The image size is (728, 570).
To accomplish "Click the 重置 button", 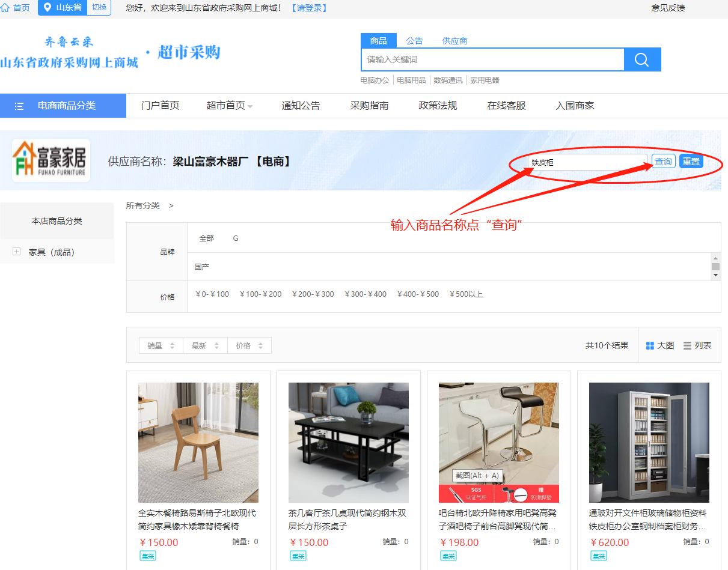I will pos(691,162).
